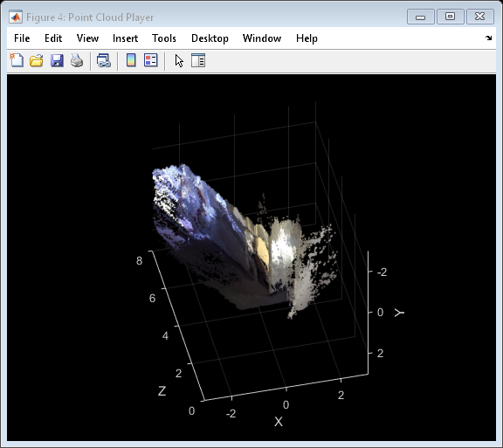Screen dimensions: 503x448
Task: Open the Insert menu
Action: (125, 38)
